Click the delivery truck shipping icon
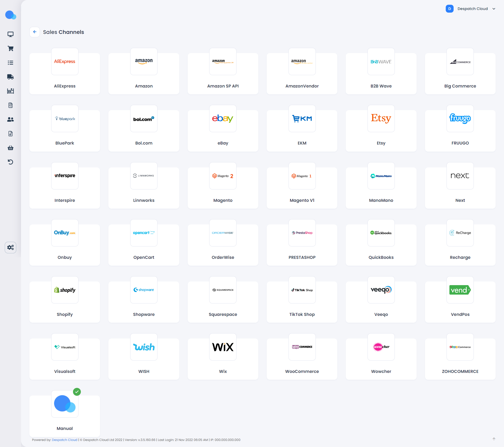The height and width of the screenshot is (447, 504). click(x=10, y=77)
